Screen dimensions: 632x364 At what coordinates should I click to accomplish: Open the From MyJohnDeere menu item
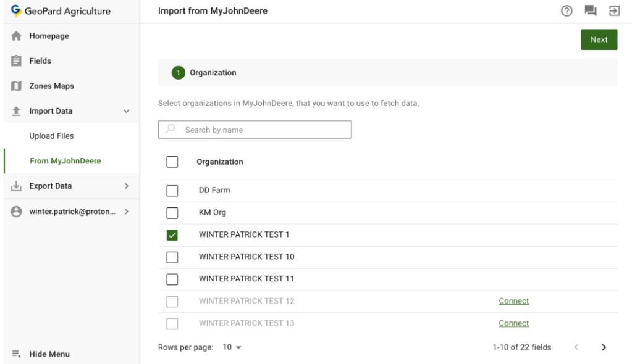pyautogui.click(x=65, y=161)
